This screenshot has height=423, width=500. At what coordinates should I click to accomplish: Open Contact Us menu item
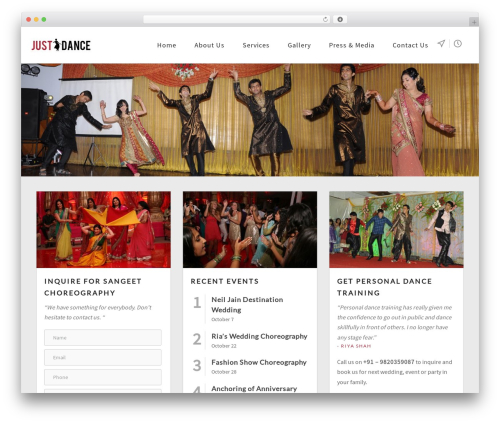point(410,45)
